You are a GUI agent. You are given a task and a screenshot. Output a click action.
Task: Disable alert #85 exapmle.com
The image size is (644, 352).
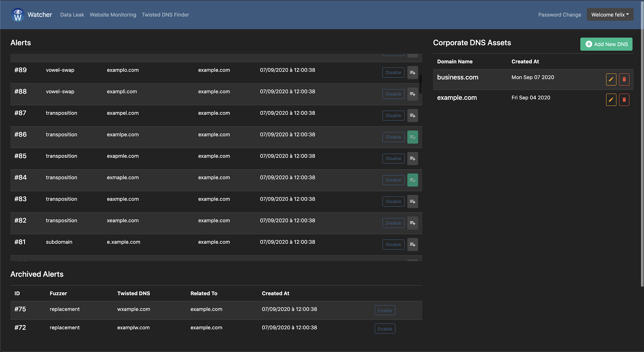click(393, 159)
